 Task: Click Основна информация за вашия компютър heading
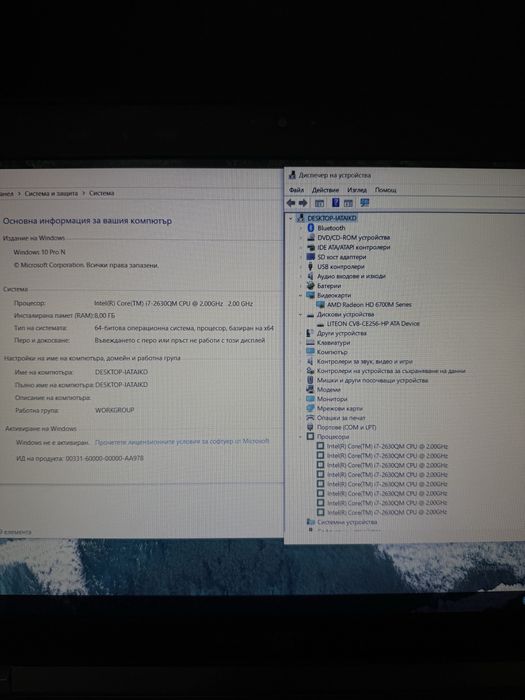pyautogui.click(x=88, y=221)
